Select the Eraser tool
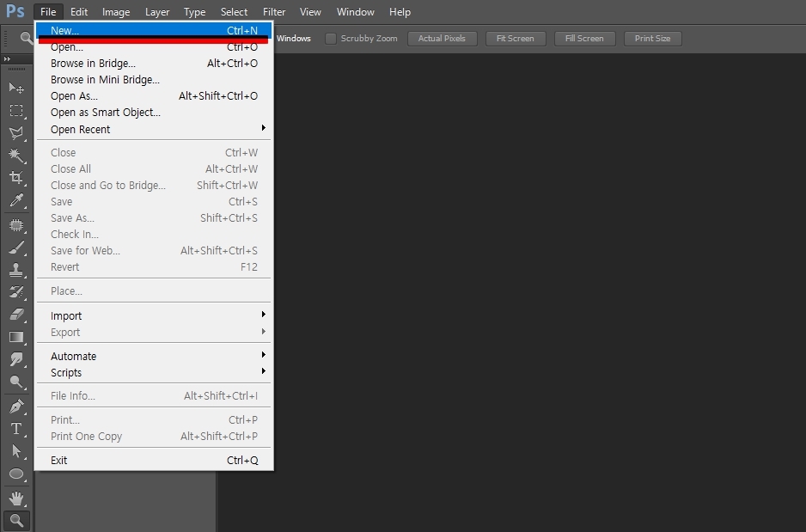806x532 pixels. (16, 315)
